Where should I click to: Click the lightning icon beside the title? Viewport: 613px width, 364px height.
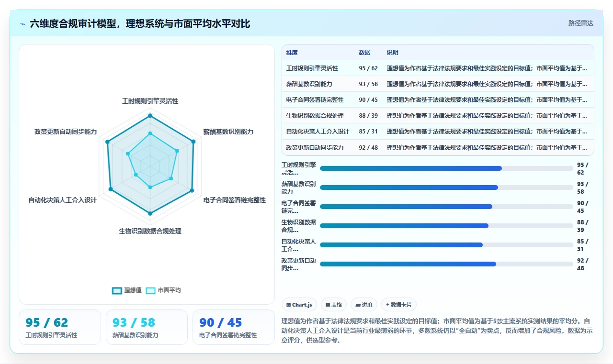click(x=23, y=23)
